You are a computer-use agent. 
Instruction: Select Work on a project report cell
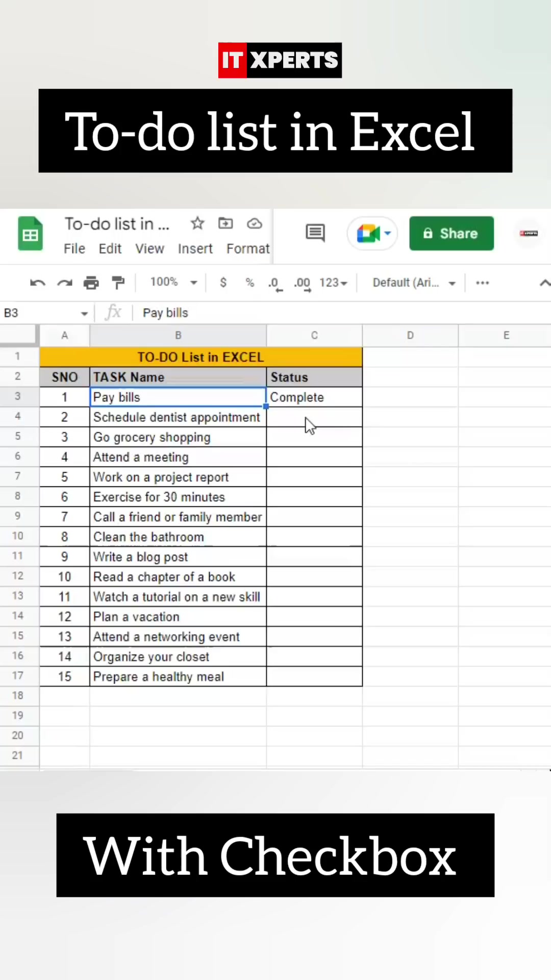coord(178,477)
